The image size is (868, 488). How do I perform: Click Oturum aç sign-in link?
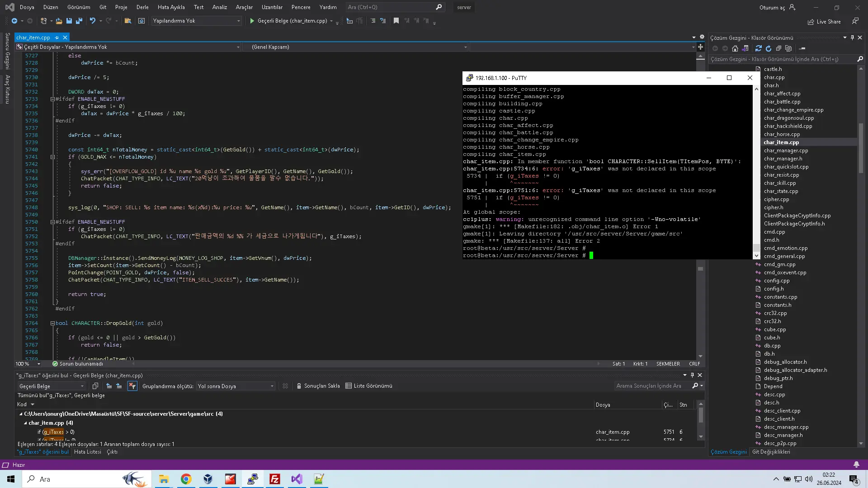pos(772,7)
